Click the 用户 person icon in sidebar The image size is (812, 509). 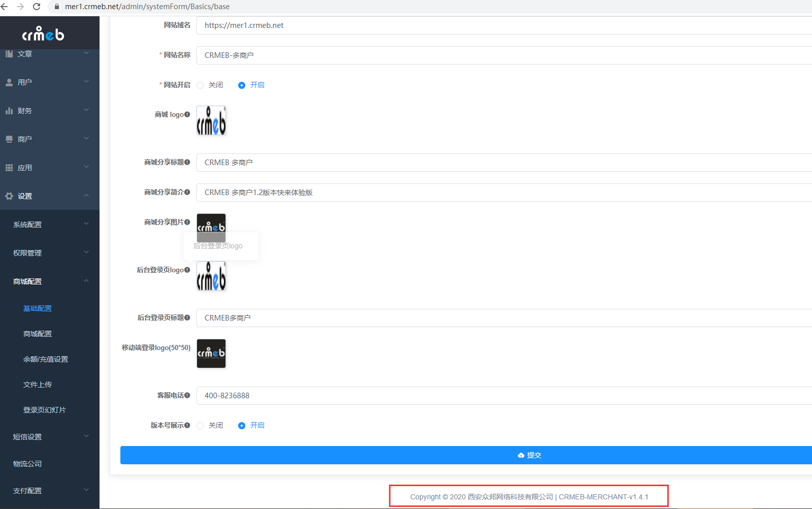click(9, 82)
